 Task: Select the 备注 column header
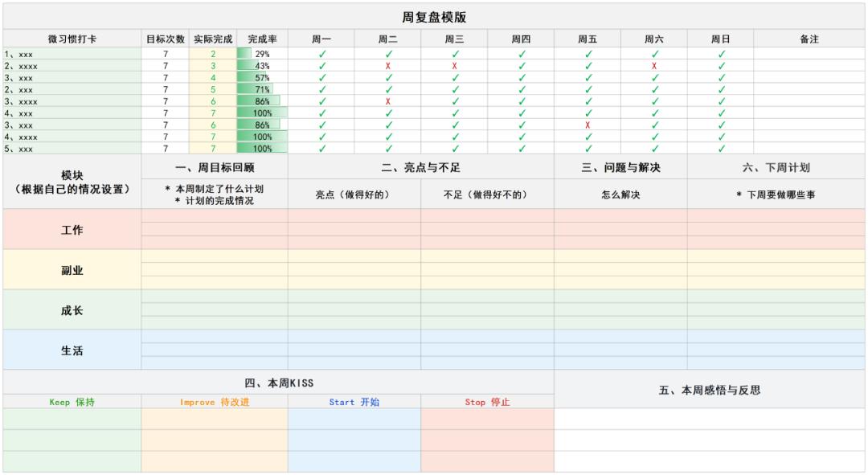[x=809, y=39]
